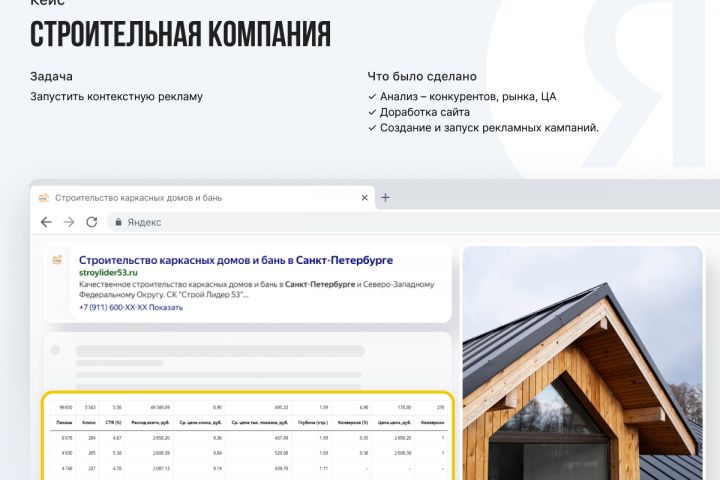This screenshot has height=480, width=720.
Task: Click the 'Что было сделано' heading
Action: tap(422, 76)
